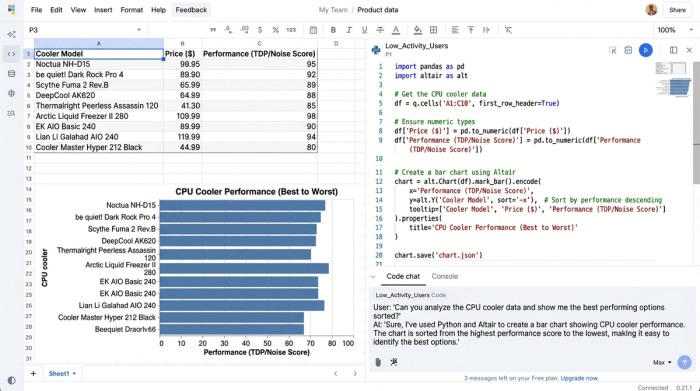700x391 pixels.
Task: Open the text color picker
Action: [x=396, y=30]
